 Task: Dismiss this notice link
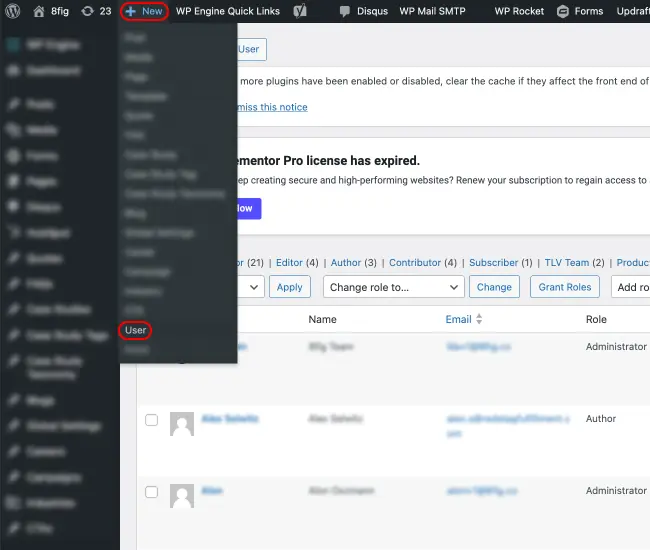272,107
